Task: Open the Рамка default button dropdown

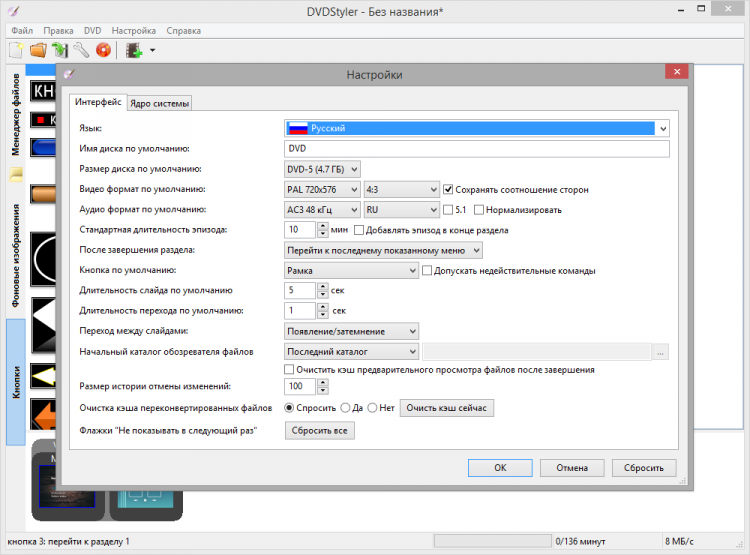Action: (x=351, y=271)
